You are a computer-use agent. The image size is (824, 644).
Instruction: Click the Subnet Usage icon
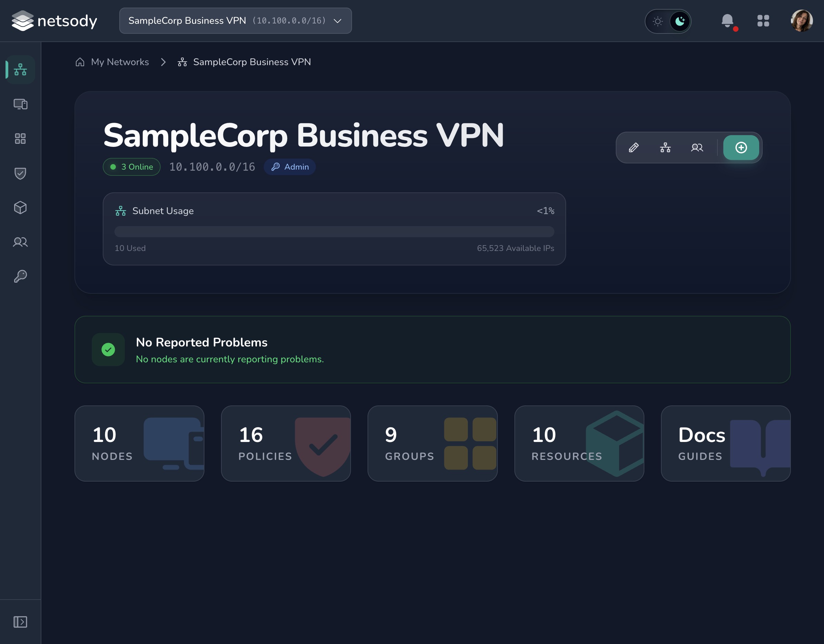(x=121, y=211)
